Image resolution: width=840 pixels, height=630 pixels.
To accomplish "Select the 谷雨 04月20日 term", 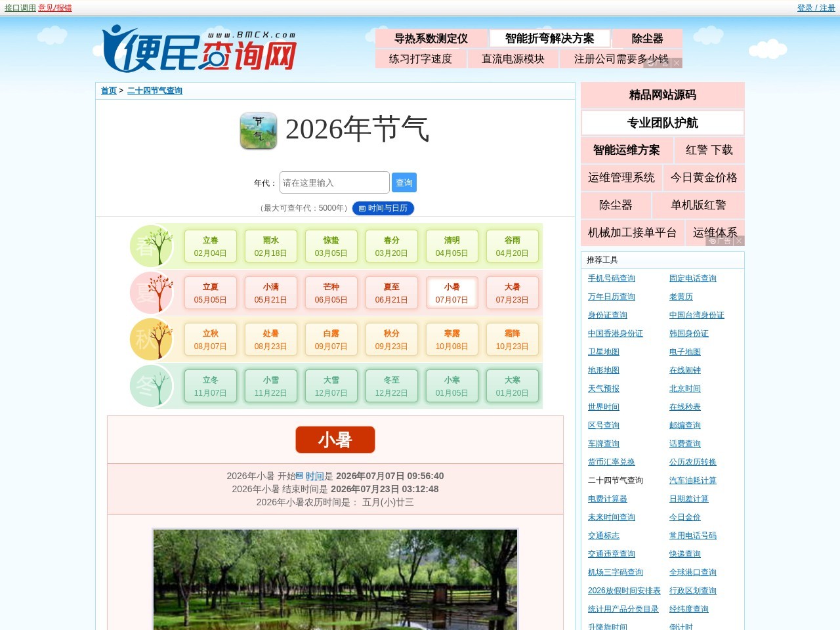I will 513,246.
